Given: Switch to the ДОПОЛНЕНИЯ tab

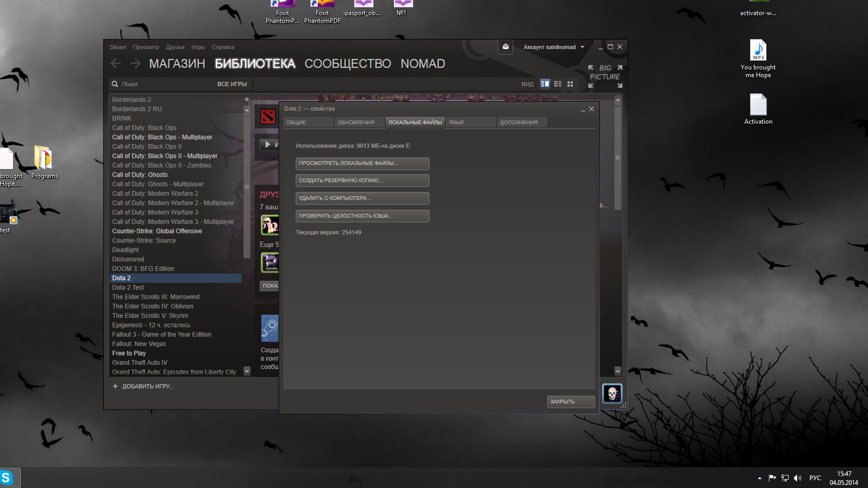Looking at the screenshot, I should [x=522, y=122].
